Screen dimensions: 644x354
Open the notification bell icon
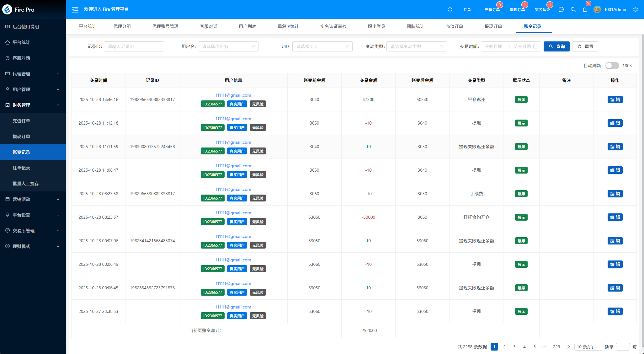pyautogui.click(x=584, y=10)
